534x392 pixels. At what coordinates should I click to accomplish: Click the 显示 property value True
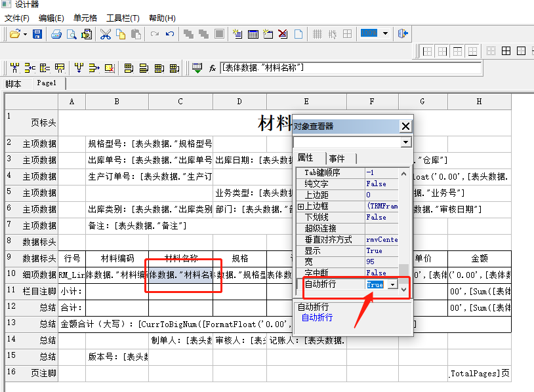click(x=381, y=251)
